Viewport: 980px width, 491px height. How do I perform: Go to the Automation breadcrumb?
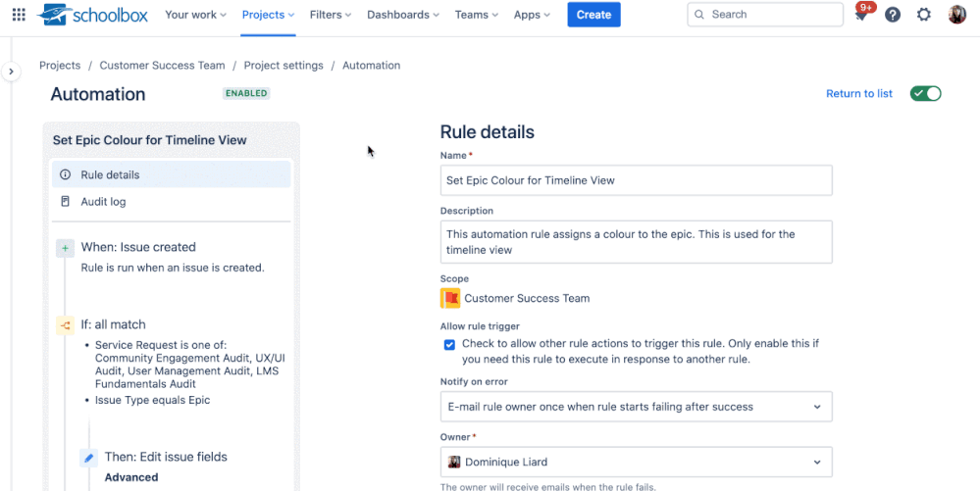point(371,65)
